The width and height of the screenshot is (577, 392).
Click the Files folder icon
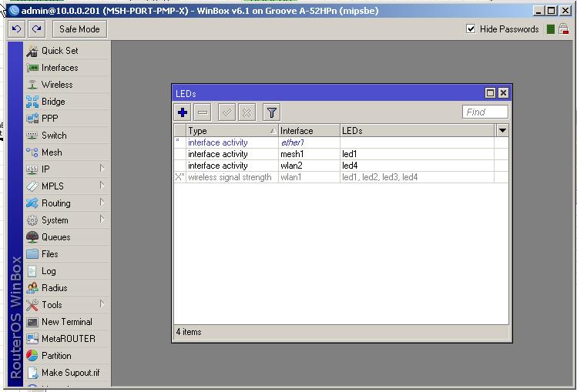click(x=32, y=254)
